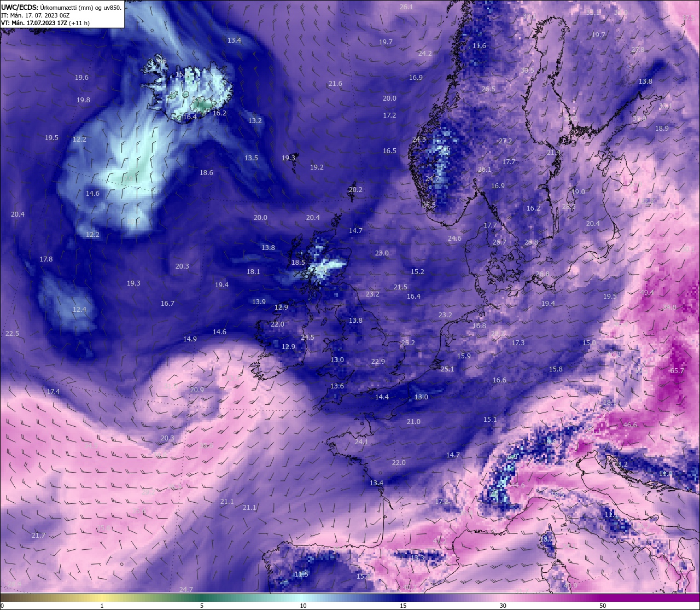
Task: Click the 25.2 value off eastern England
Action: tap(408, 343)
